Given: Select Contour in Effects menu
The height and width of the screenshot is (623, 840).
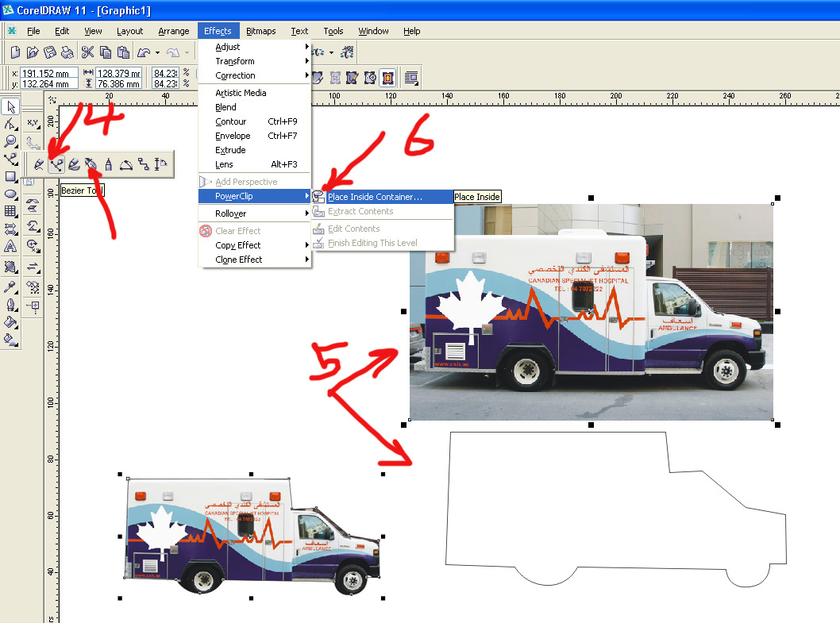Looking at the screenshot, I should [255, 121].
